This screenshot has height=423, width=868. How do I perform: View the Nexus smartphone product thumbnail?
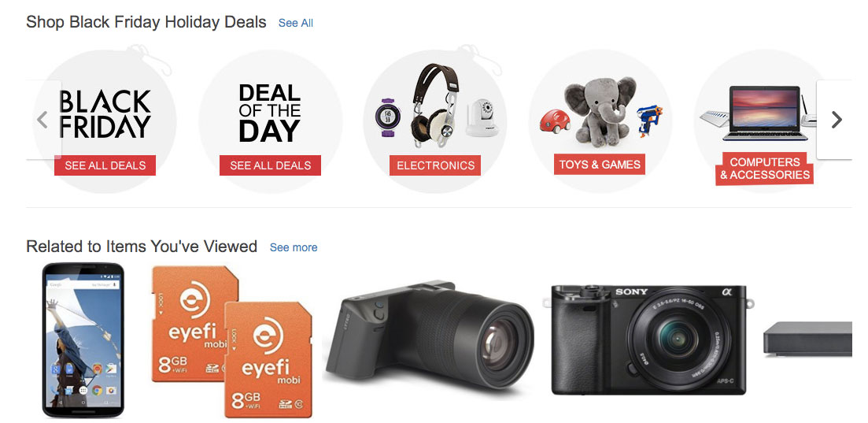[x=83, y=340]
